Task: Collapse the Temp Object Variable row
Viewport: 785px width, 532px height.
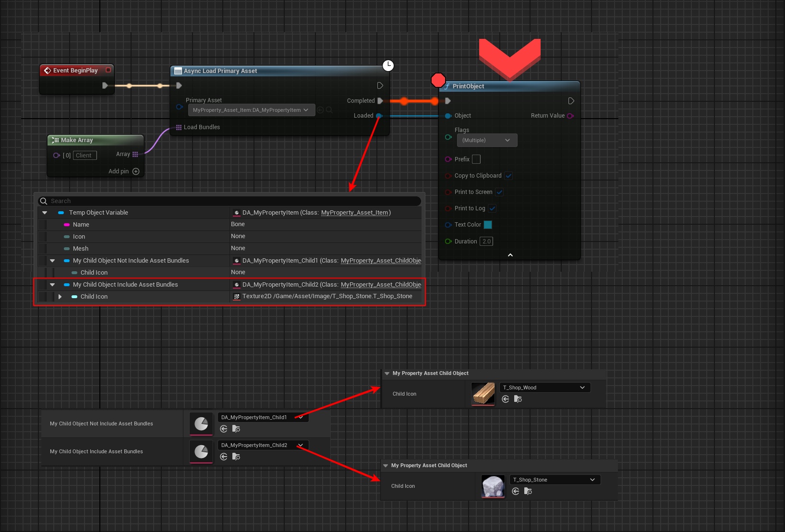Action: pos(45,213)
